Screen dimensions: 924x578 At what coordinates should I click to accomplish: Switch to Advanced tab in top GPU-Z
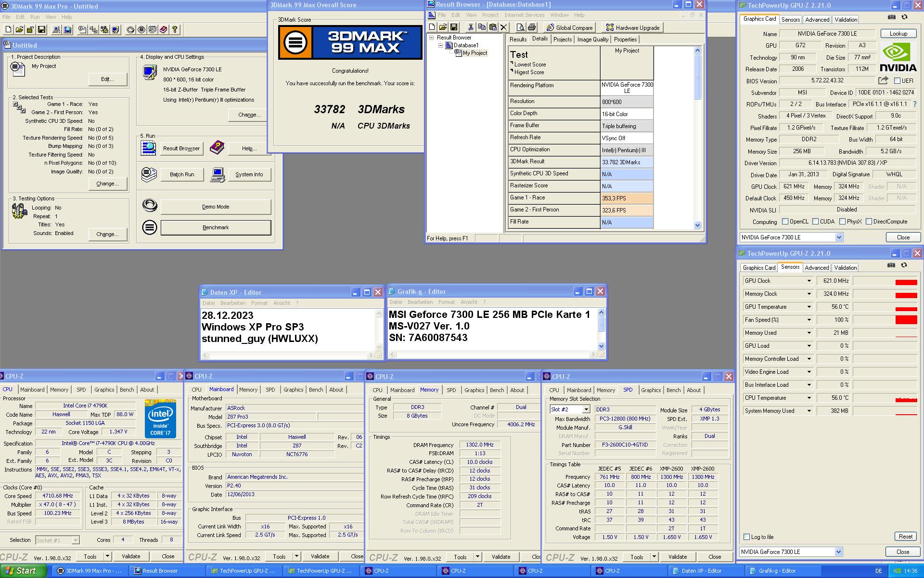pos(817,20)
